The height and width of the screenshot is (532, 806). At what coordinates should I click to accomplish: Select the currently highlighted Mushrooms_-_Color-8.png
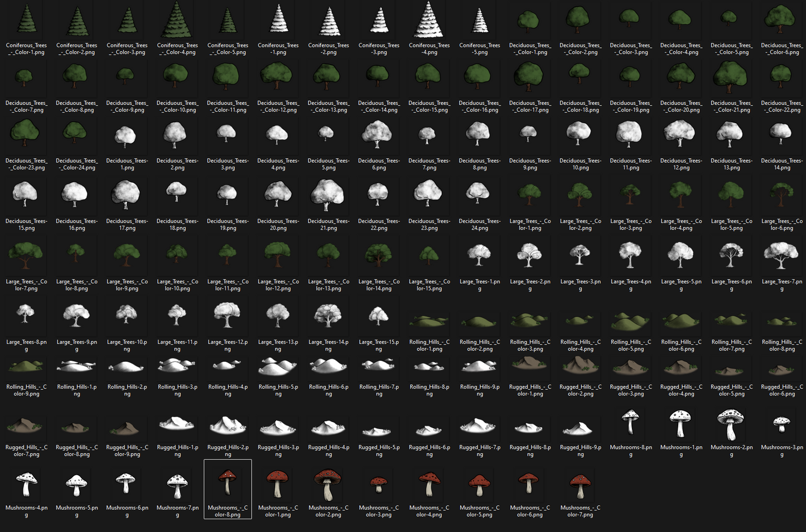pyautogui.click(x=227, y=484)
